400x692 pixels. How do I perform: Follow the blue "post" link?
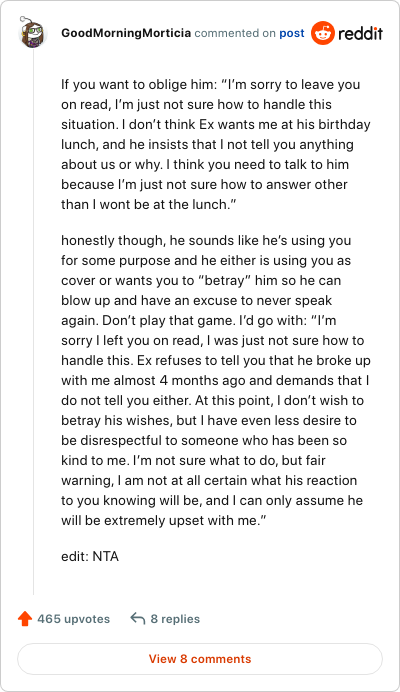pos(291,34)
